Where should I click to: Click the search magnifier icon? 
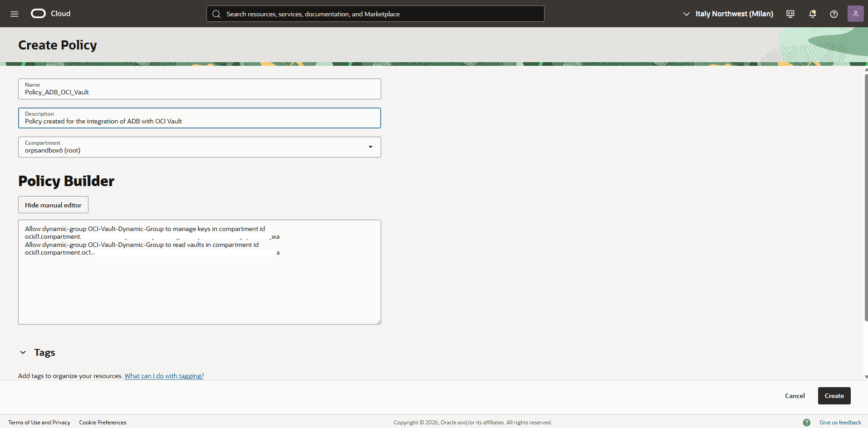[x=216, y=14]
